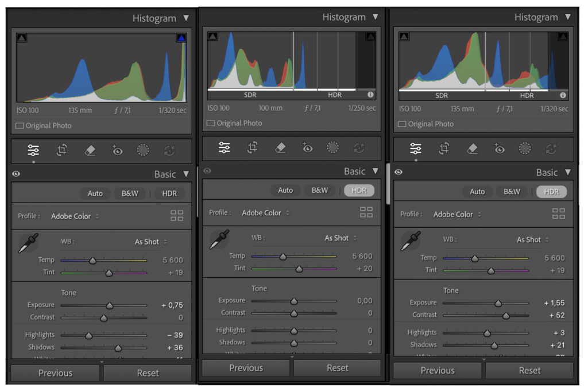Toggle the Basic panel eye icon in the right panel

tap(399, 172)
